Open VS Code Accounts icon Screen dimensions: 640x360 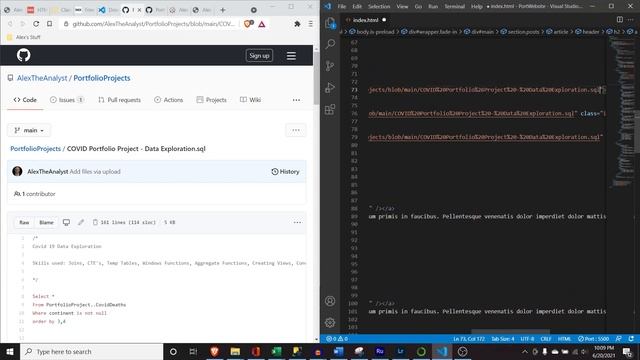330,301
